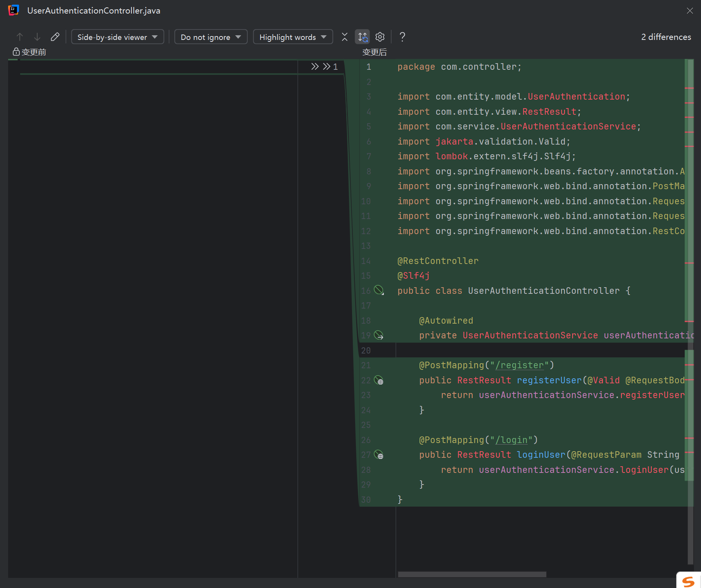Click the horizontal scrollbar thumb

pos(472,574)
